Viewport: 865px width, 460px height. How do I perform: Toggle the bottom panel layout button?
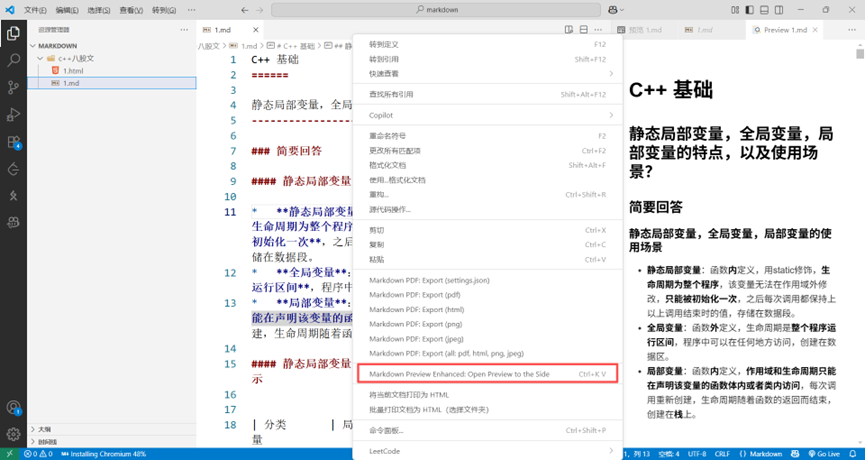764,10
